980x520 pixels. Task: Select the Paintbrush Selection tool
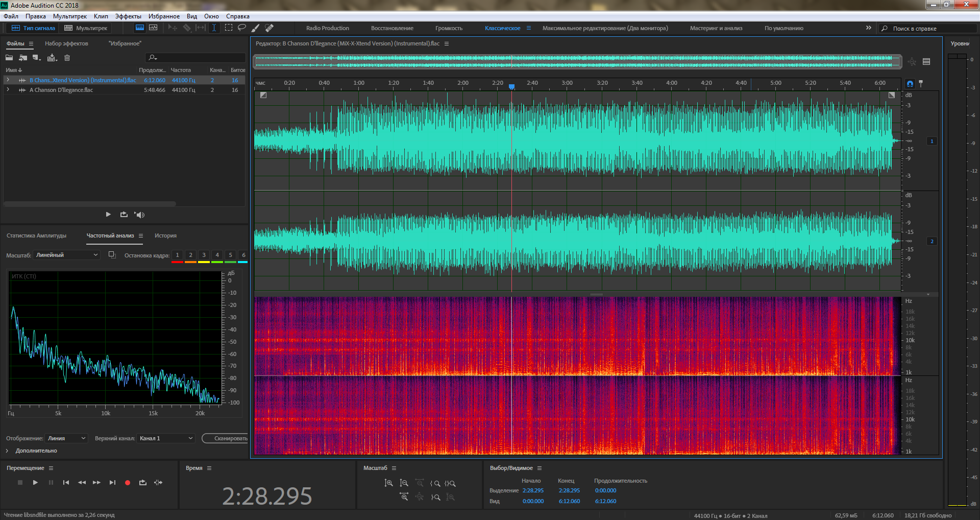point(256,28)
